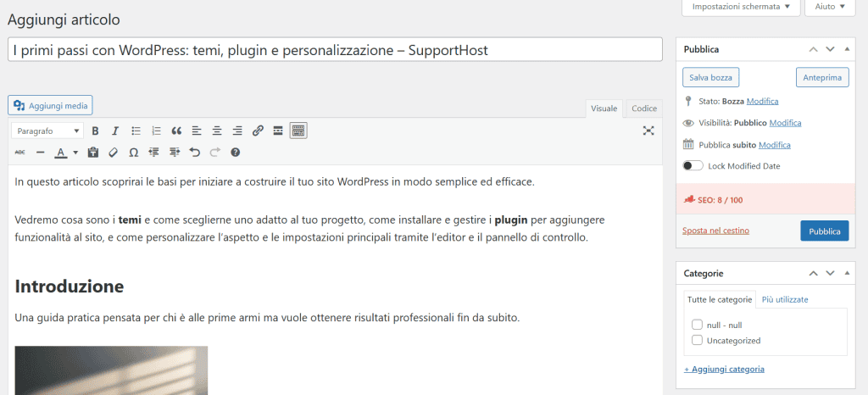Apply italic formatting
This screenshot has height=395, width=868.
coord(115,131)
